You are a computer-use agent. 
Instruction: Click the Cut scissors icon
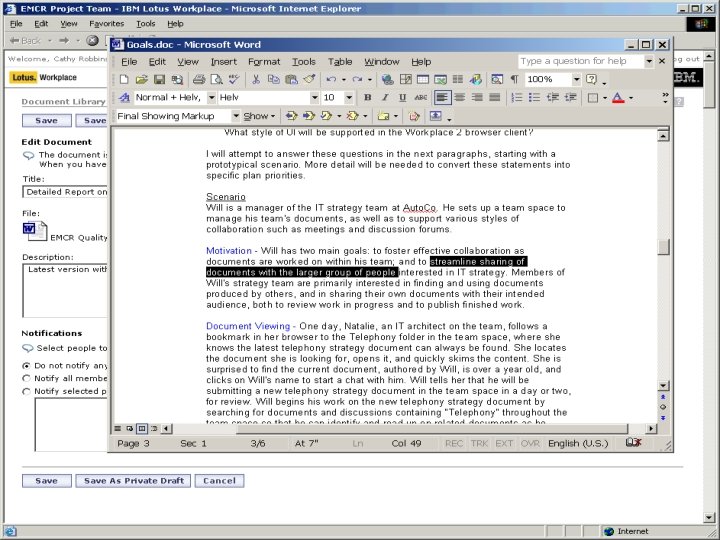256,79
